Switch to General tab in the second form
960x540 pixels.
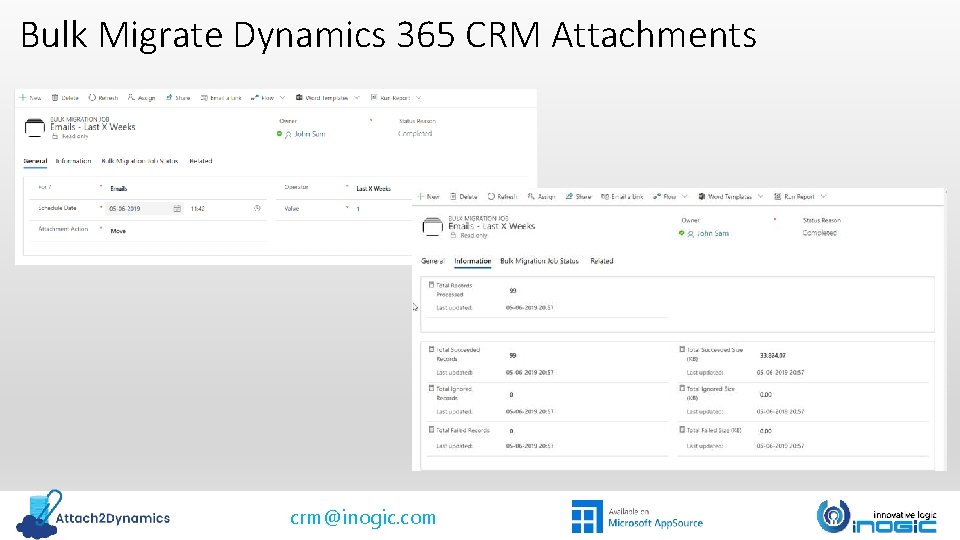pos(432,261)
